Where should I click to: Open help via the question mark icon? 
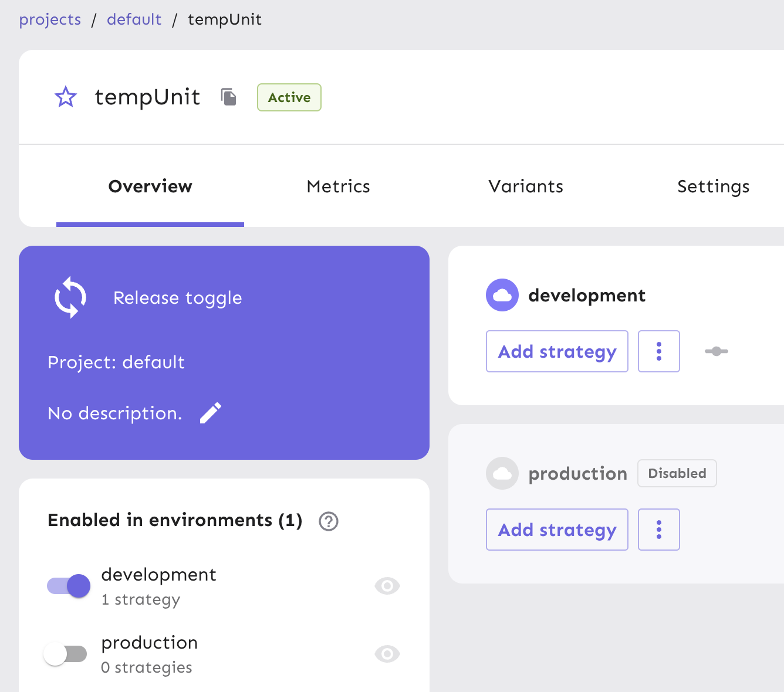coord(329,521)
